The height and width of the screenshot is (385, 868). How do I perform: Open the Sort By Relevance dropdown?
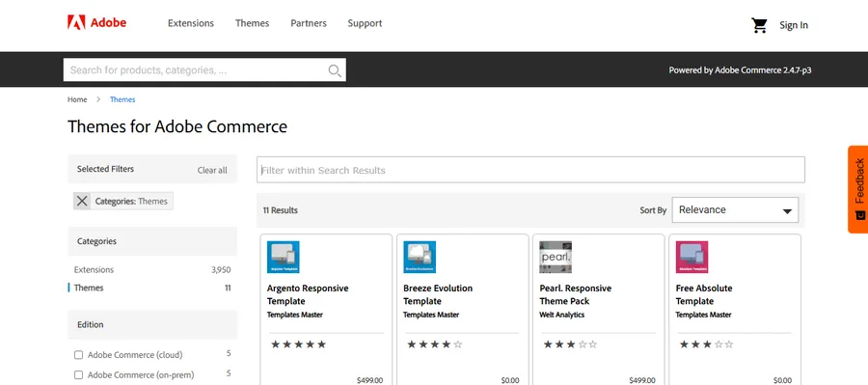pos(735,210)
